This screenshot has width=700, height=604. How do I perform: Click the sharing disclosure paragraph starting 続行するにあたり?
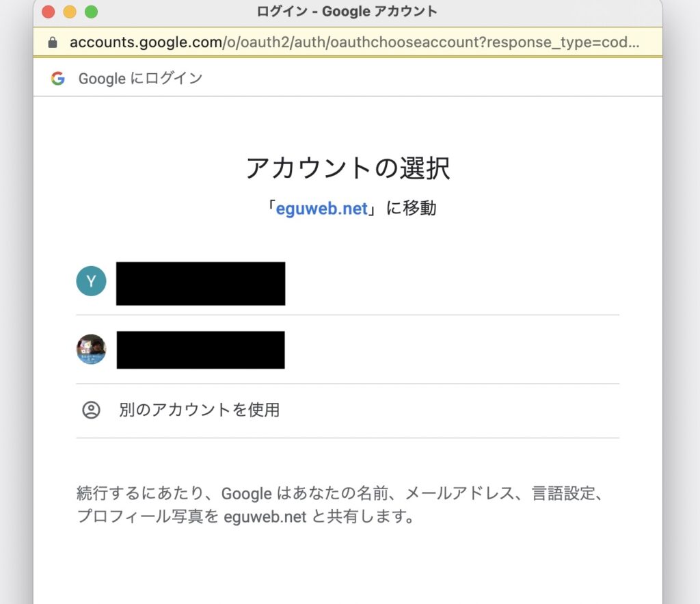[x=342, y=504]
